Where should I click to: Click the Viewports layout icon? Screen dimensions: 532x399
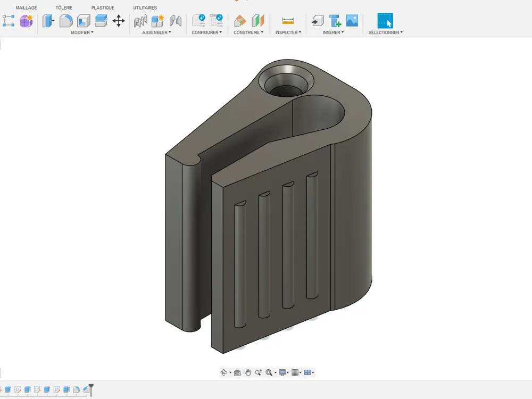[x=307, y=372]
